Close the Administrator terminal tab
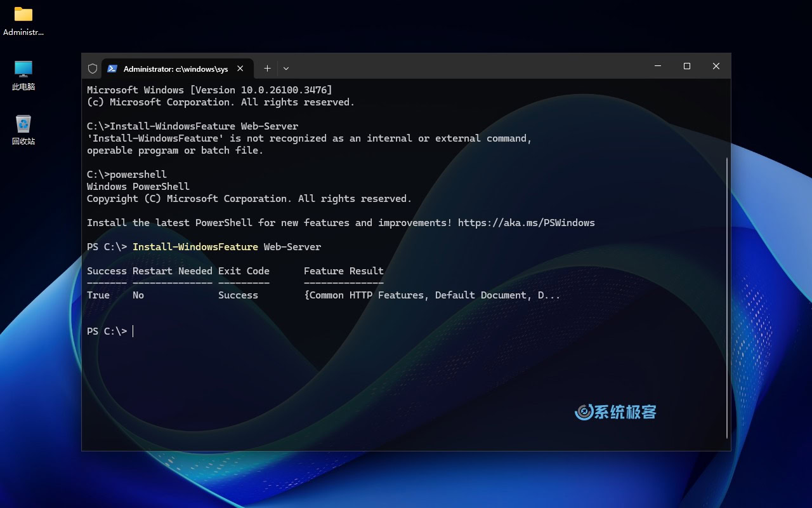This screenshot has height=508, width=812. coord(240,69)
